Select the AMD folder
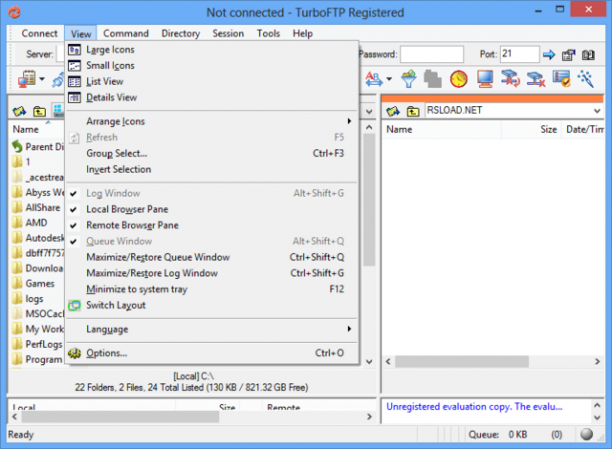The image size is (612, 449). coord(30,223)
